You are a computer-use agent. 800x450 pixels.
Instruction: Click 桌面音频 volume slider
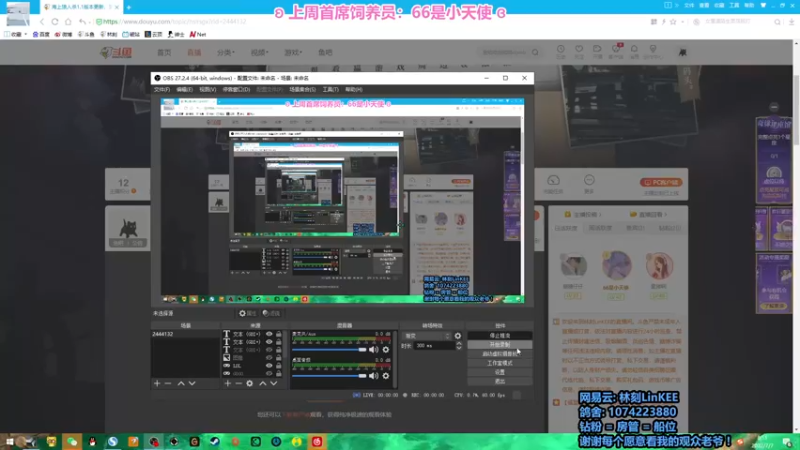pyautogui.click(x=329, y=376)
